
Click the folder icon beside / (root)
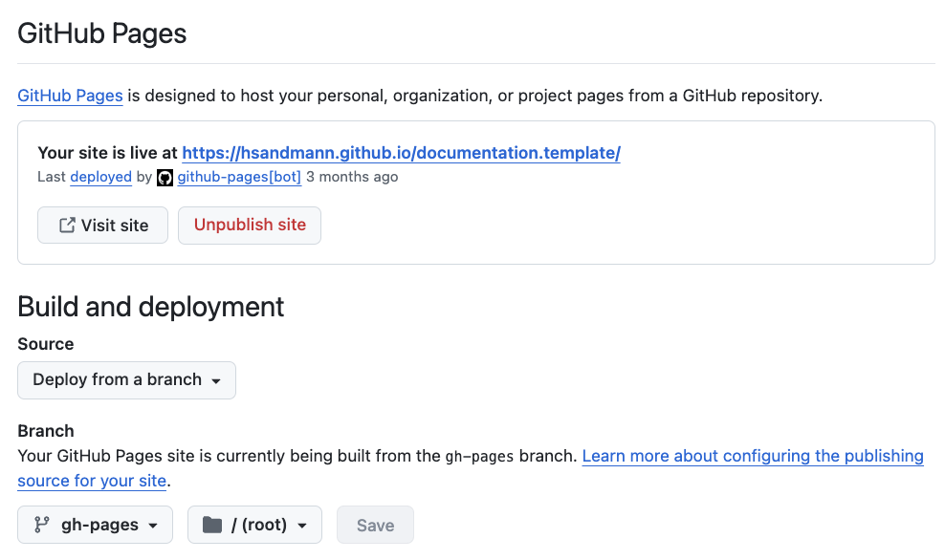pos(212,525)
